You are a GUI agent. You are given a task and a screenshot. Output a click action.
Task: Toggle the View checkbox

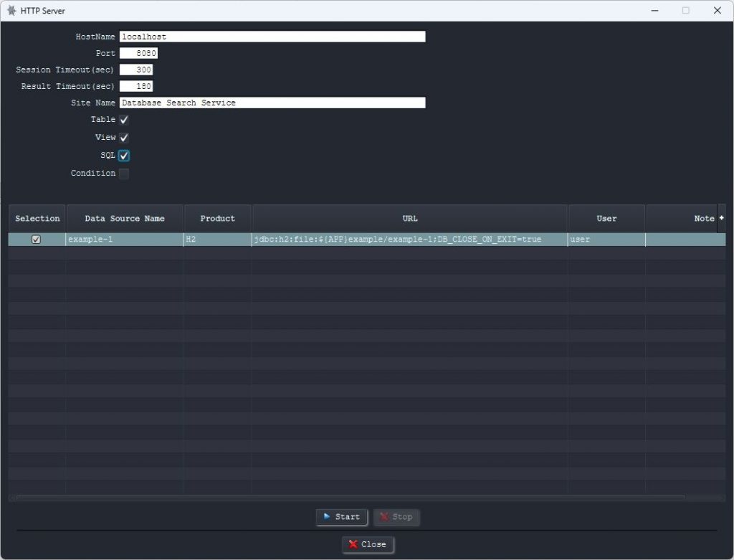coord(124,137)
